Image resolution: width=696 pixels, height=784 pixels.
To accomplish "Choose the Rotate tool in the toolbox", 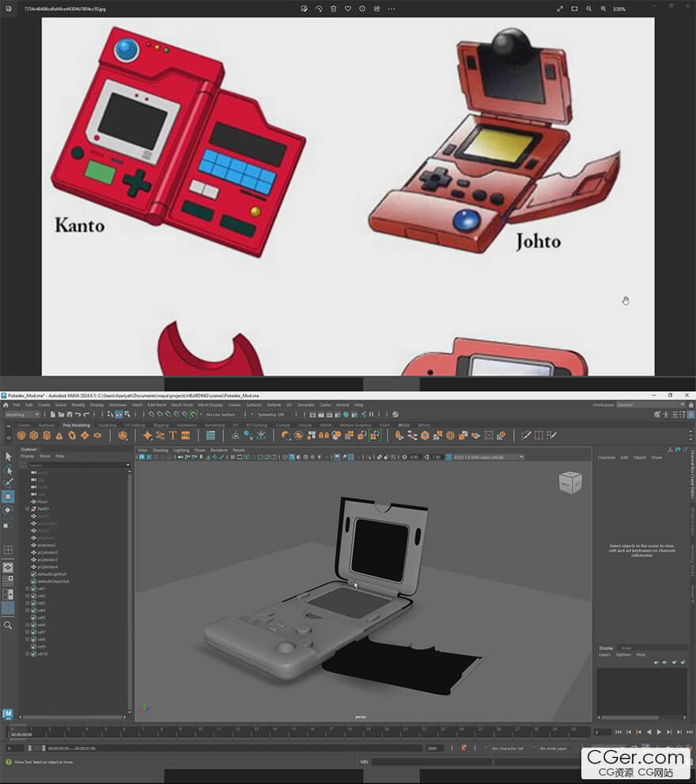I will (x=8, y=510).
